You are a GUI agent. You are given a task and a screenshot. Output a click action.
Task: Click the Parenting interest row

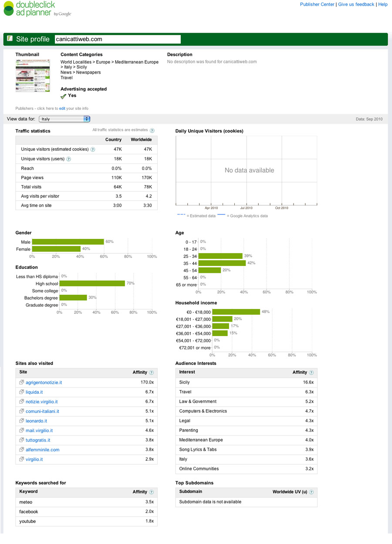pyautogui.click(x=246, y=430)
